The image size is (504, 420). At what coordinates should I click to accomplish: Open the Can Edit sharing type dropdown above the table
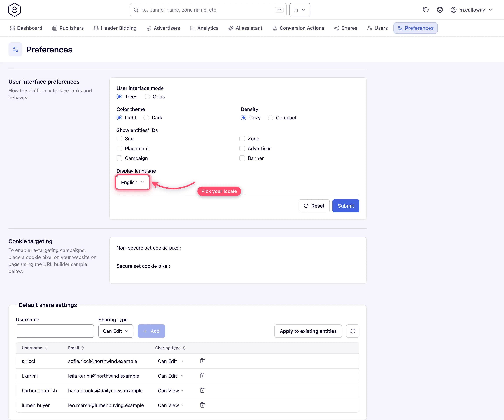point(116,331)
